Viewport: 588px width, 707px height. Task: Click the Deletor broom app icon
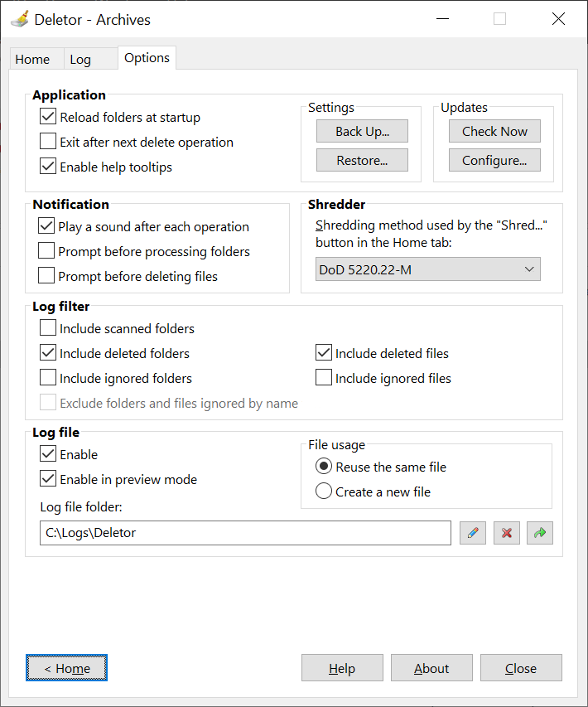19,19
